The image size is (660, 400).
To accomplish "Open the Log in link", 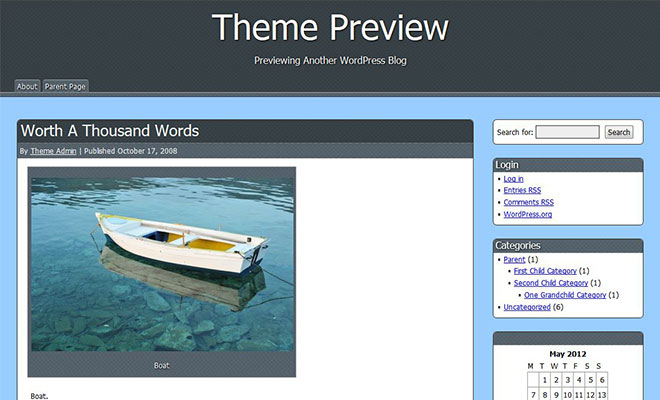I will (x=513, y=179).
